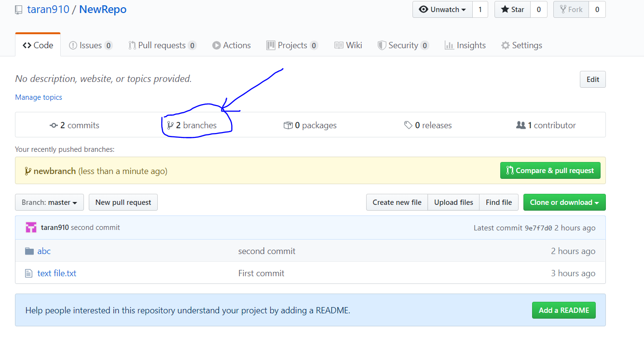This screenshot has width=644, height=349.
Task: Open the commit hash 9e7f7d0
Action: click(x=538, y=228)
